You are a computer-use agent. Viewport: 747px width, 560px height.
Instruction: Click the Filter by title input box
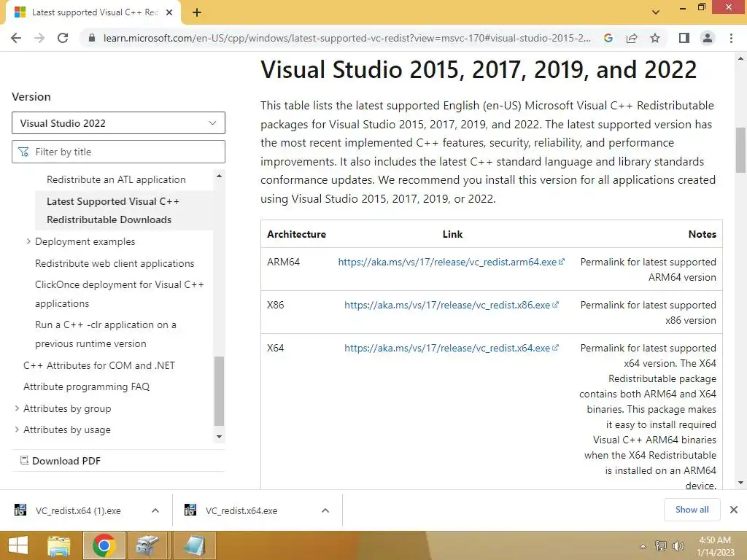[x=118, y=152]
